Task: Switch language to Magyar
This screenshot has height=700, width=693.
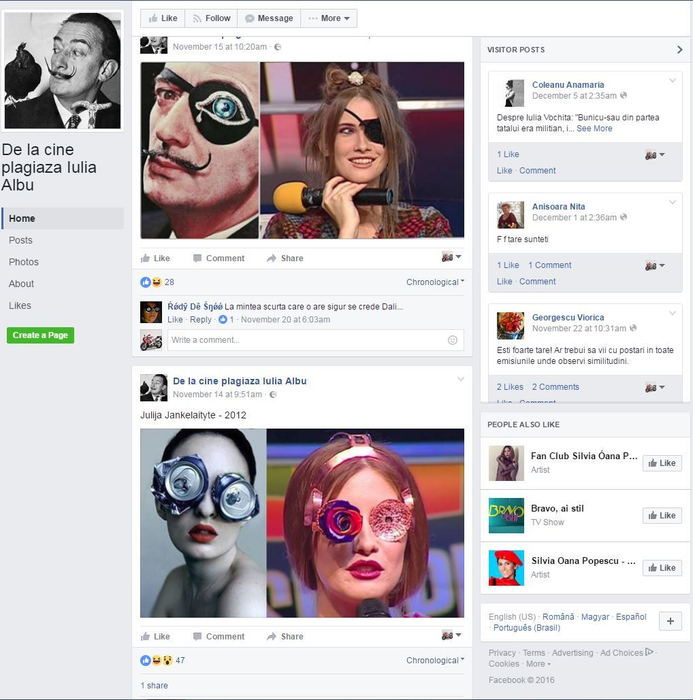Action: tap(595, 617)
